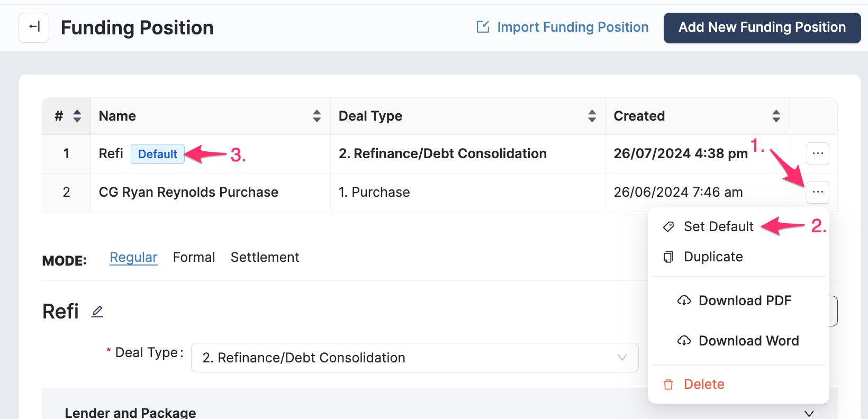This screenshot has height=419, width=868.
Task: Choose Download PDF menu option
Action: point(744,300)
